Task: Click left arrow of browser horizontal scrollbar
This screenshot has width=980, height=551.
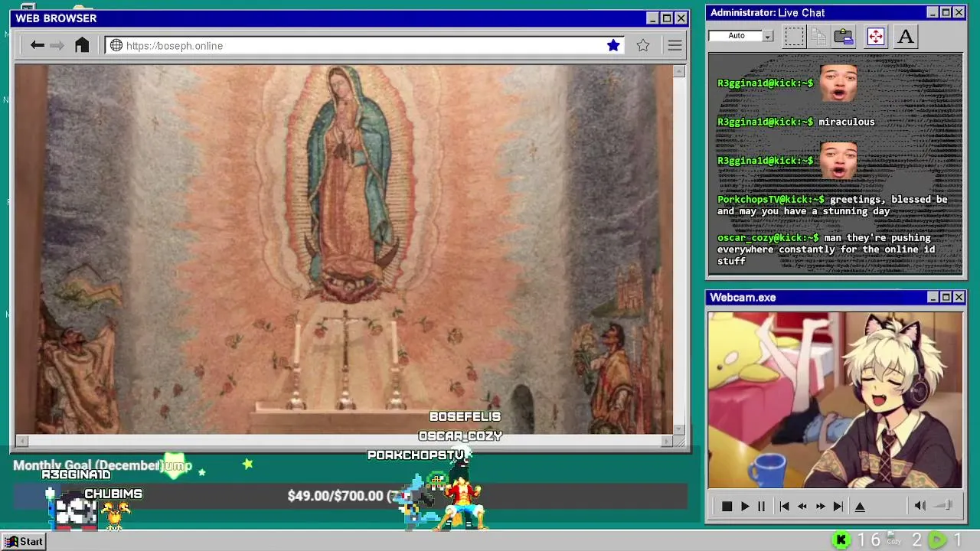Action: 21,441
